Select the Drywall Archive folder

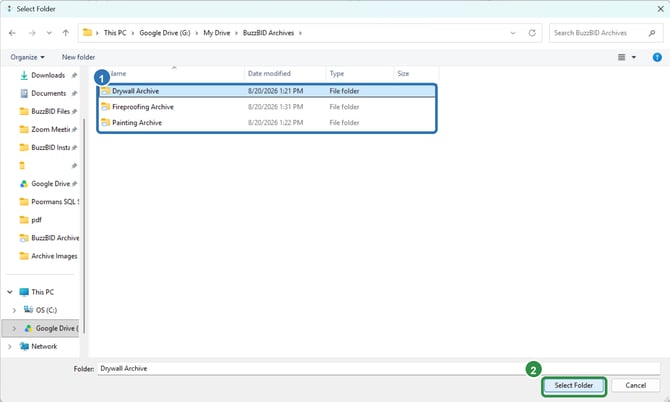click(x=267, y=91)
